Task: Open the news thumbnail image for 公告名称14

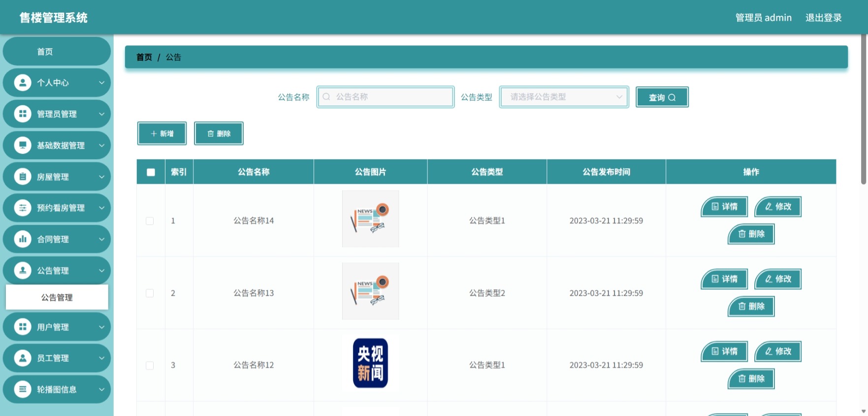Action: (x=370, y=219)
